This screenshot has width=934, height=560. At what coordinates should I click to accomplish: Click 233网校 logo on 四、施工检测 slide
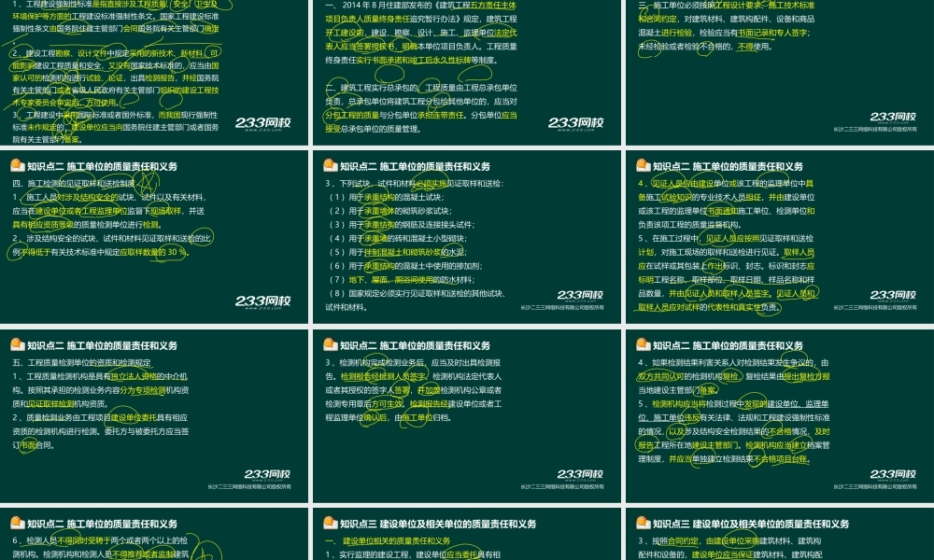[x=262, y=302]
